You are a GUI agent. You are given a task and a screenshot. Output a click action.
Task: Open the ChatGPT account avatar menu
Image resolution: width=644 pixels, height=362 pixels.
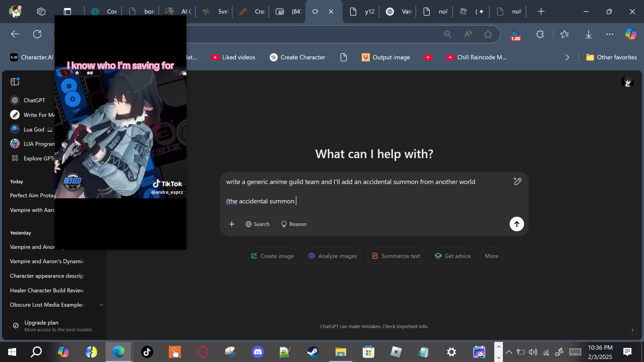[627, 81]
